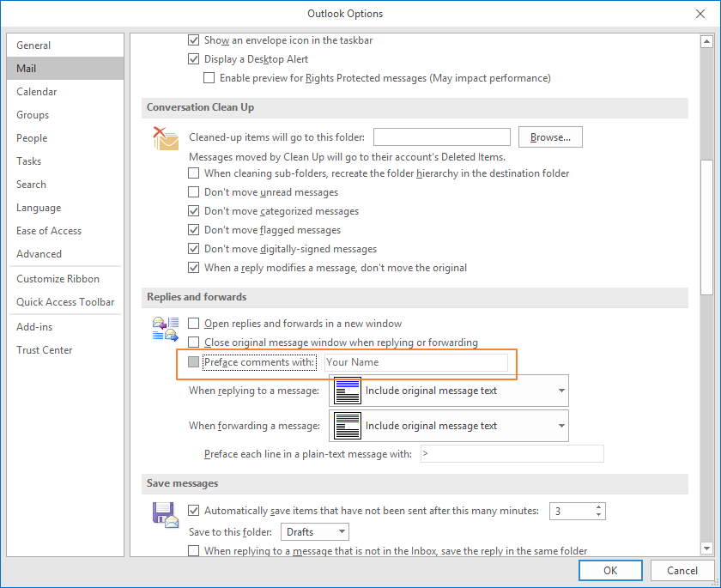The image size is (721, 588).
Task: Toggle Don't move unread messages checkbox
Action: [194, 192]
